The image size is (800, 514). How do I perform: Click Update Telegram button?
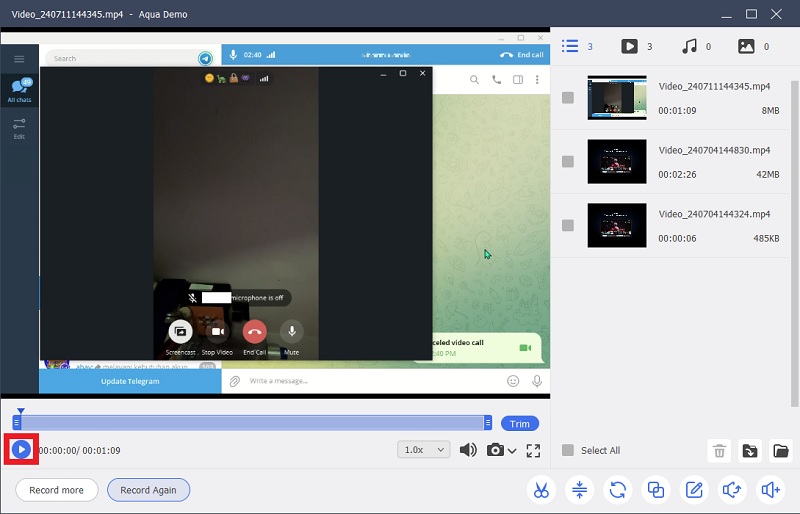point(130,381)
